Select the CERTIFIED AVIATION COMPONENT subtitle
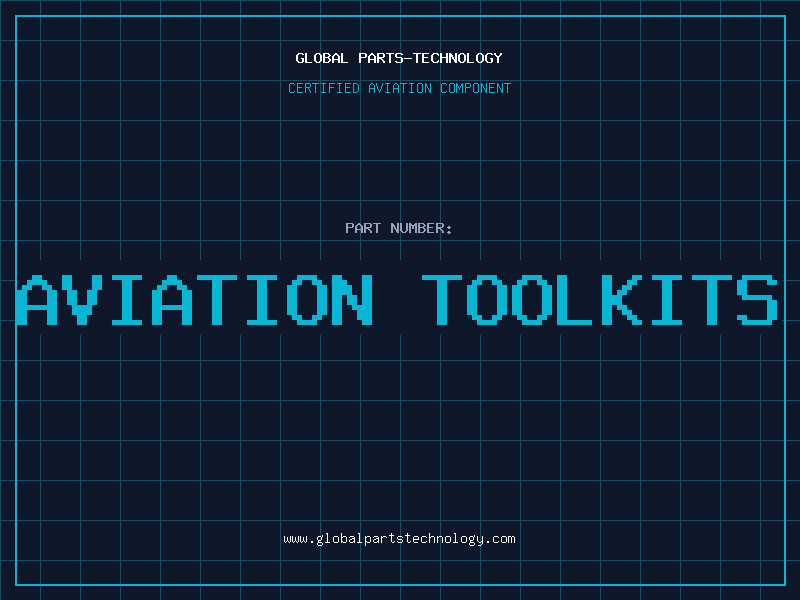Image resolution: width=800 pixels, height=600 pixels. (x=399, y=88)
